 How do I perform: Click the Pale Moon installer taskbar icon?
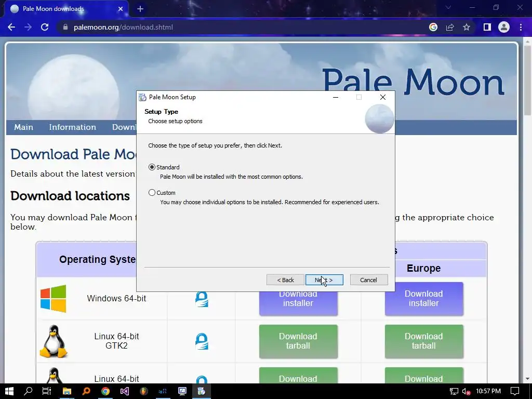tap(202, 391)
